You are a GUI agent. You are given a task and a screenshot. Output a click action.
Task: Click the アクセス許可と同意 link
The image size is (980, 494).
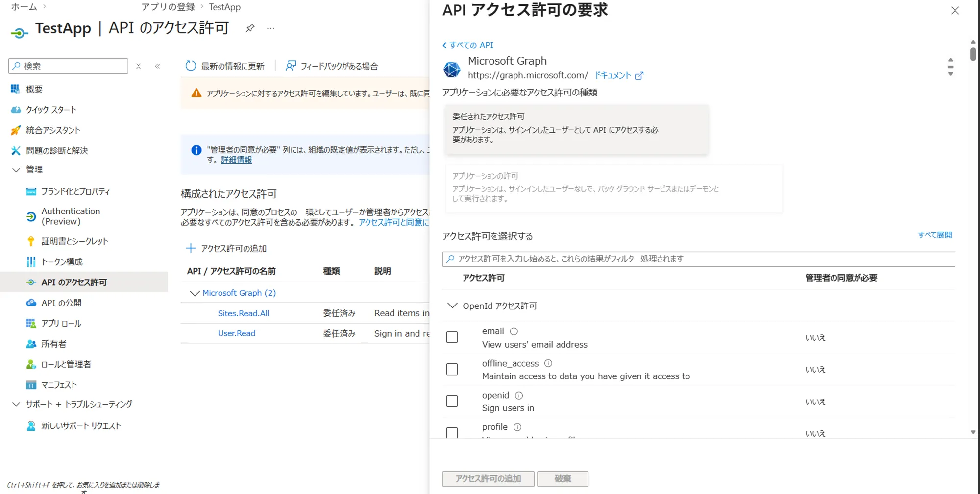394,222
